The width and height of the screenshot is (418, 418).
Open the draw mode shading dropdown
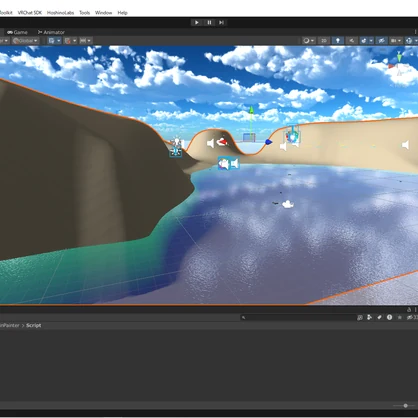coord(309,41)
